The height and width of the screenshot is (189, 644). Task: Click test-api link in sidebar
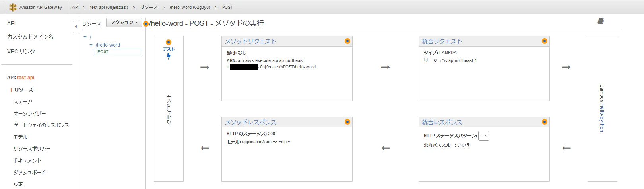coord(25,78)
